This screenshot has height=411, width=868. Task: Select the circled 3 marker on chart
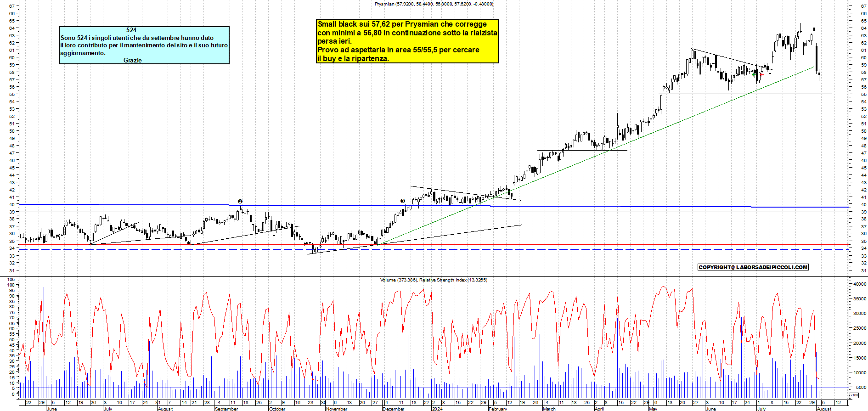403,201
